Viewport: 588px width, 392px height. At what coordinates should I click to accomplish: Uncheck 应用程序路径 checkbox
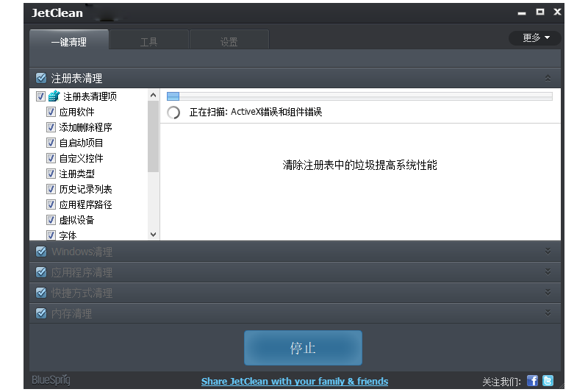click(x=51, y=204)
